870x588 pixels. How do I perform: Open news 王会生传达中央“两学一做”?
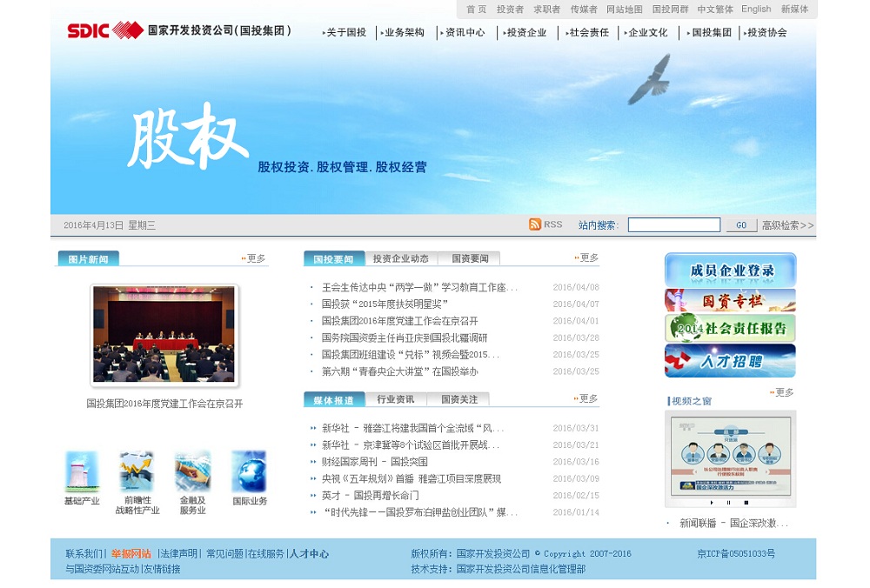pyautogui.click(x=419, y=287)
